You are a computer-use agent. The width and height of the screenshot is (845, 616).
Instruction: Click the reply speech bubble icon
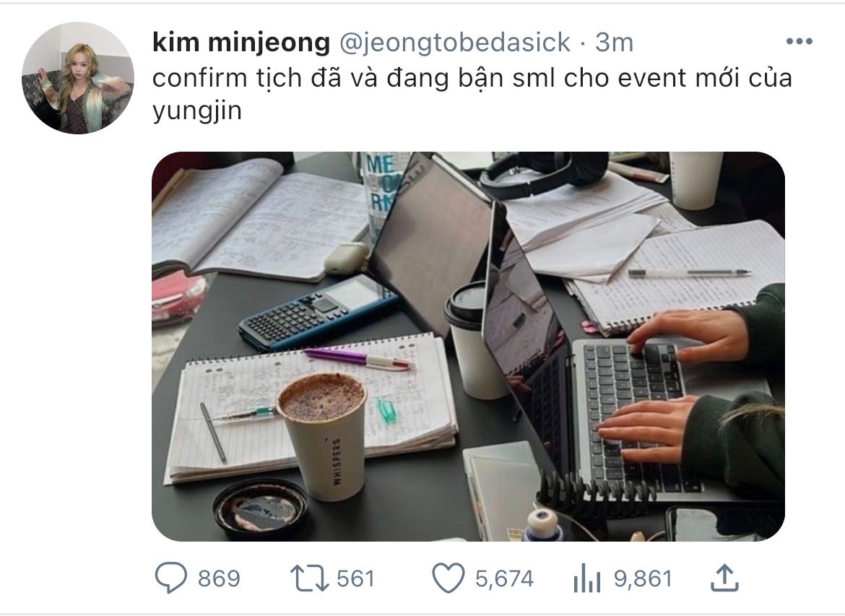point(171,578)
